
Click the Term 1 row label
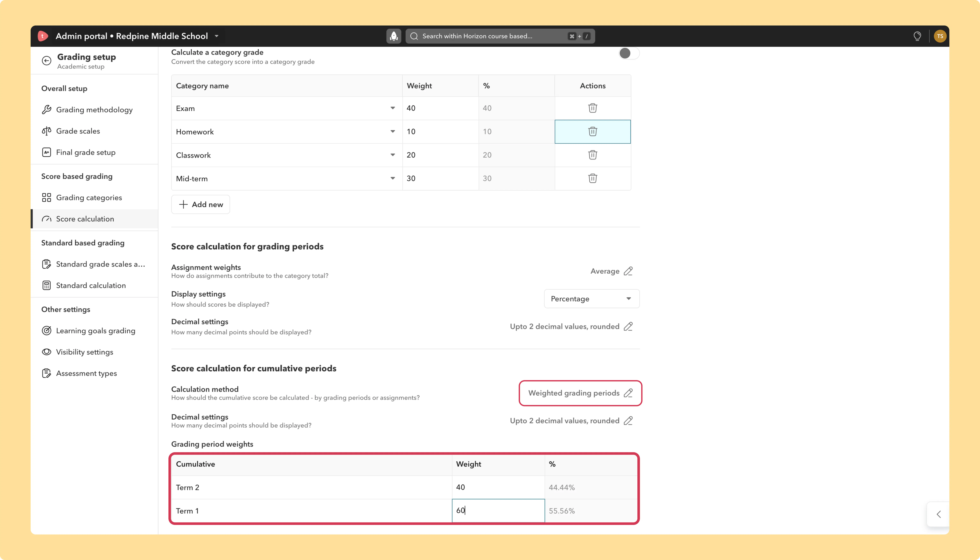coord(187,511)
